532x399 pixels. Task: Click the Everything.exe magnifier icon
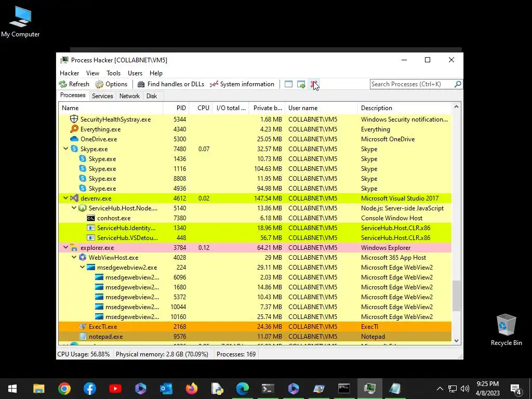(74, 129)
